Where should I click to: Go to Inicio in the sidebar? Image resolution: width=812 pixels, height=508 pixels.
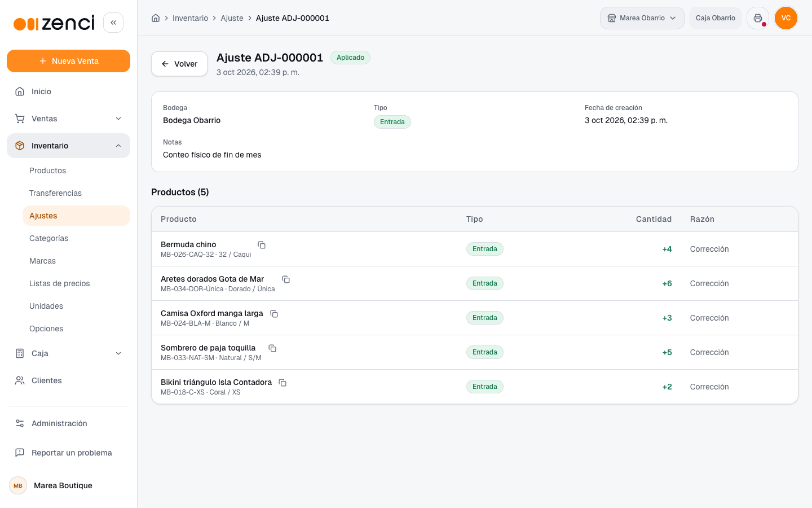(x=68, y=91)
